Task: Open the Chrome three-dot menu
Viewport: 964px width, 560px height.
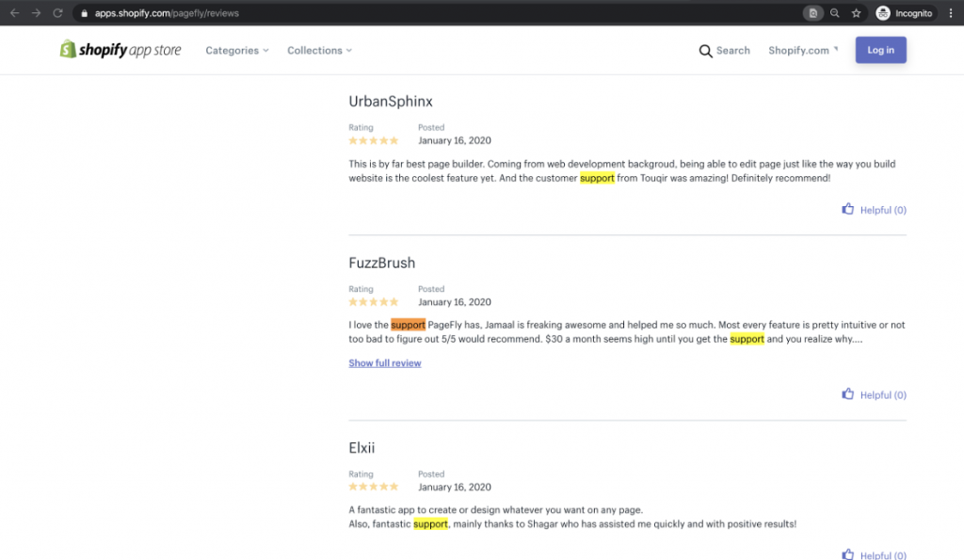Action: click(x=951, y=13)
